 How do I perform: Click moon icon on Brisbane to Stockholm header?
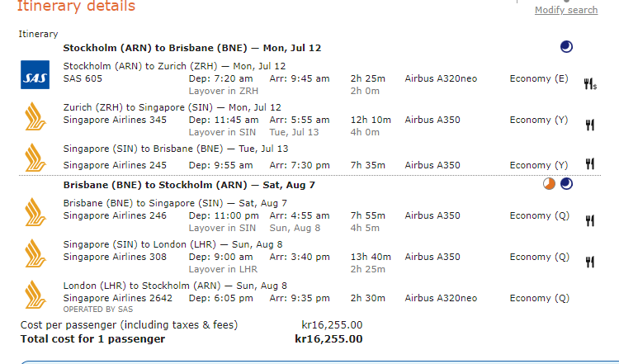566,184
